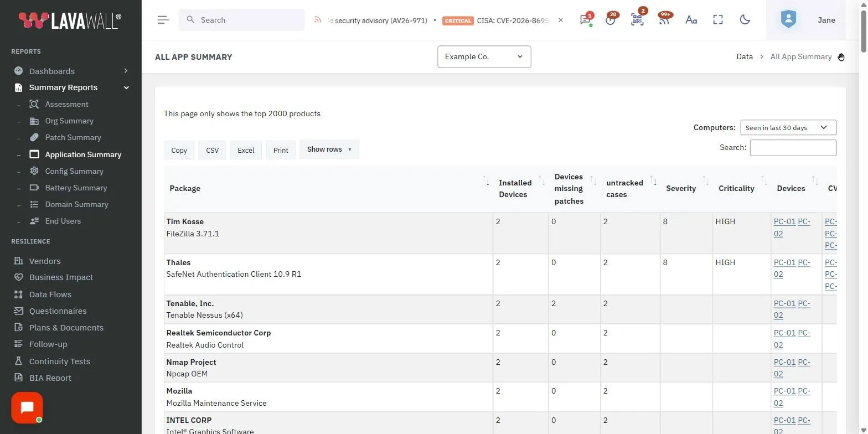
Task: Open the Show rows dropdown
Action: [329, 149]
